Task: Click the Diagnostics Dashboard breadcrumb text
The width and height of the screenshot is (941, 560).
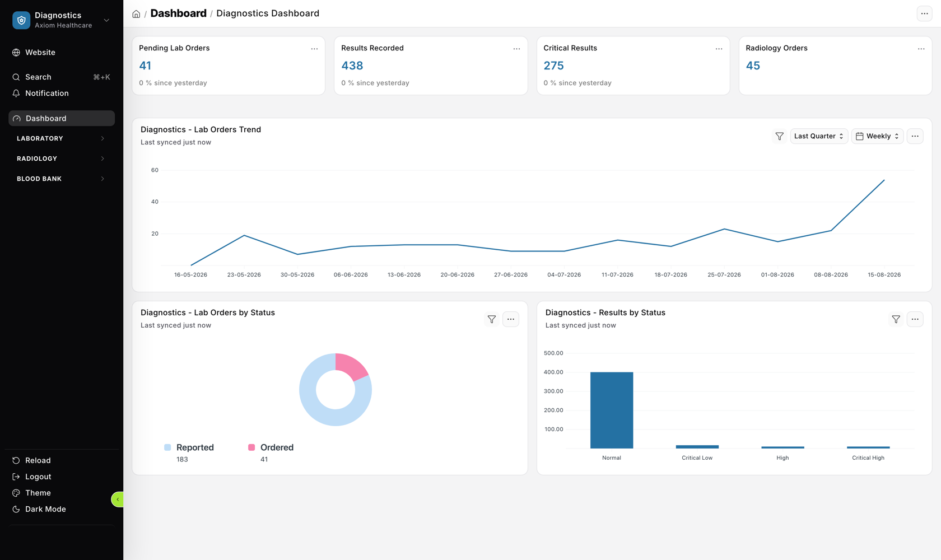Action: coord(268,13)
